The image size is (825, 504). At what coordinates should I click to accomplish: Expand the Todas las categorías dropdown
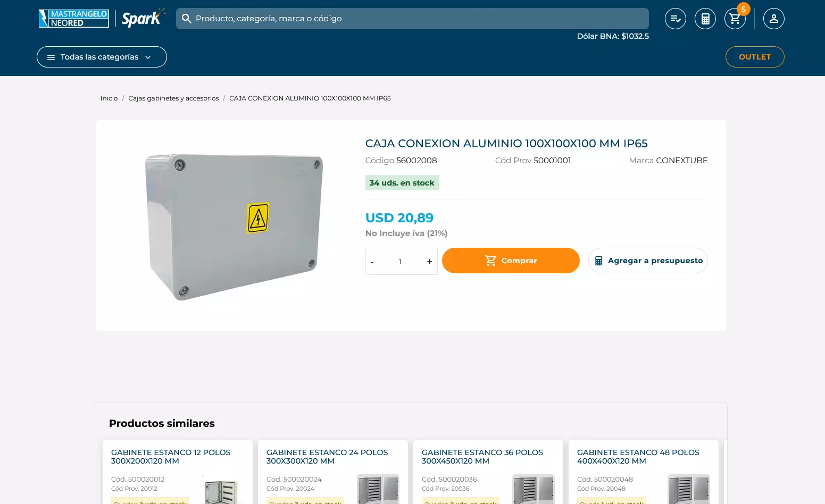pyautogui.click(x=102, y=57)
